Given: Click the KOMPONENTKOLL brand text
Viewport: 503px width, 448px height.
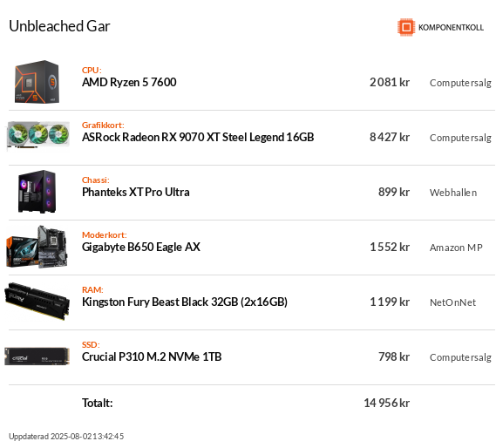Looking at the screenshot, I should [x=451, y=28].
